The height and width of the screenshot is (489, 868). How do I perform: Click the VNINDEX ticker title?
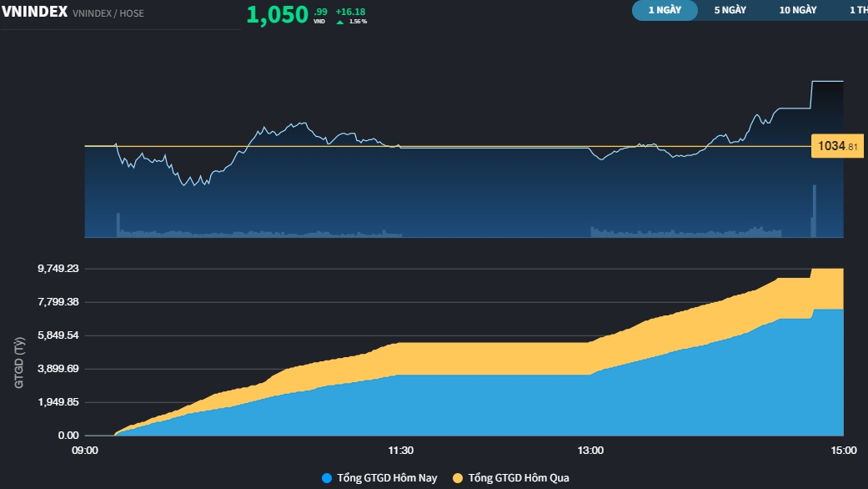(34, 12)
